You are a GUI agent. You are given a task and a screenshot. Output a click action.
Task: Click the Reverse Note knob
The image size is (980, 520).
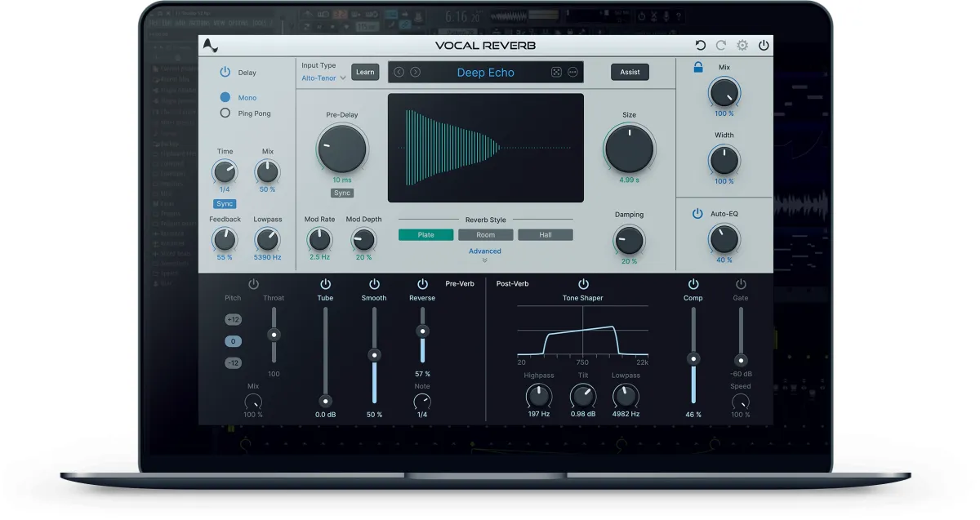click(x=422, y=401)
